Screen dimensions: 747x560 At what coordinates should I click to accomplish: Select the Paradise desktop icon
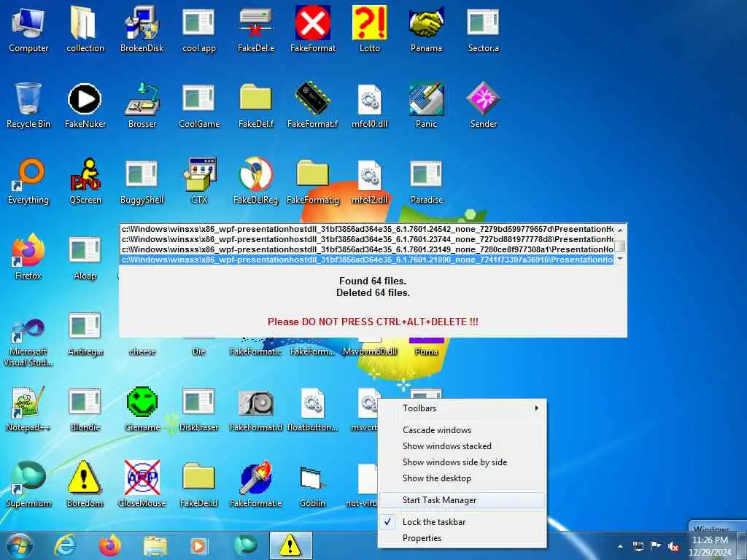[x=426, y=181]
